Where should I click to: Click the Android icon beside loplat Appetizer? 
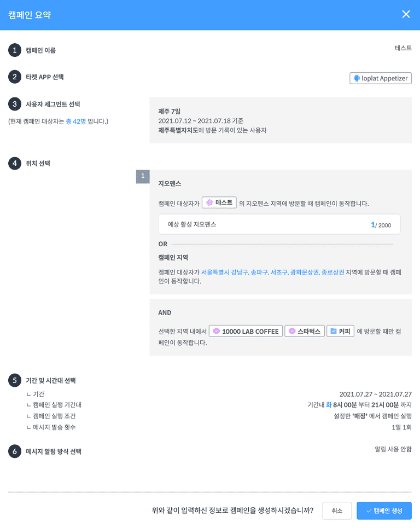(x=357, y=78)
